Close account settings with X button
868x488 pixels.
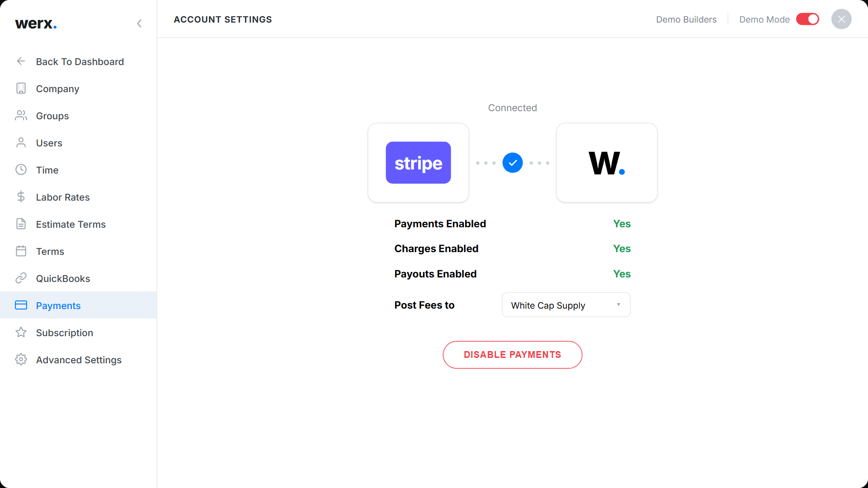coord(841,19)
